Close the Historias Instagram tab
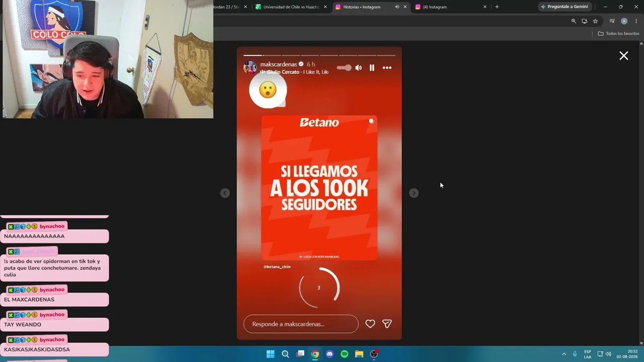The width and height of the screenshot is (644, 362). [x=405, y=7]
